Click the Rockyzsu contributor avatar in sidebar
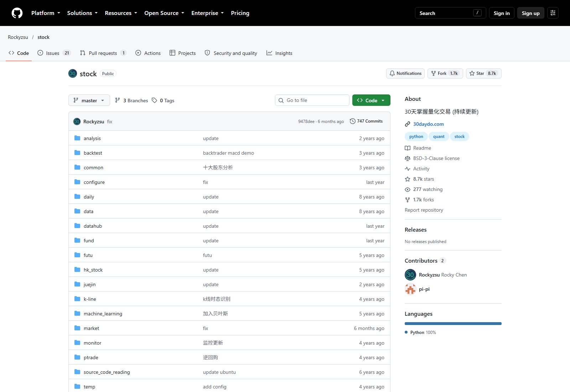This screenshot has width=570, height=392. 410,275
